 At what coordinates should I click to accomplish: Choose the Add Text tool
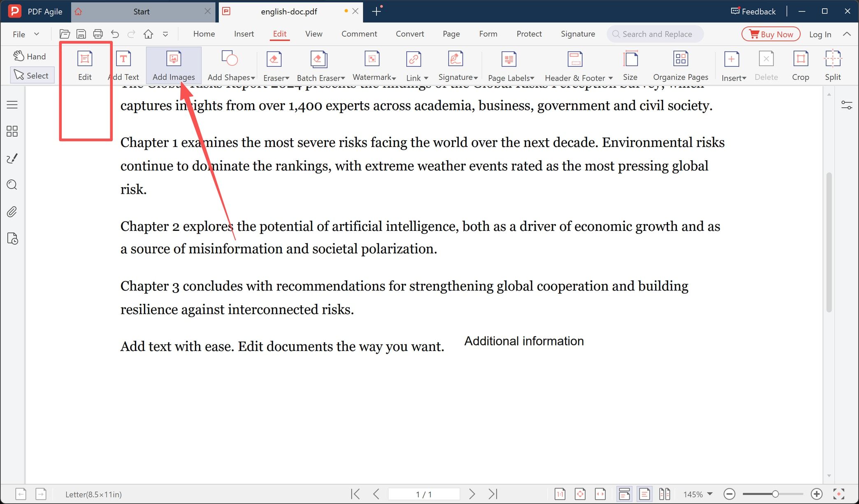click(x=123, y=65)
